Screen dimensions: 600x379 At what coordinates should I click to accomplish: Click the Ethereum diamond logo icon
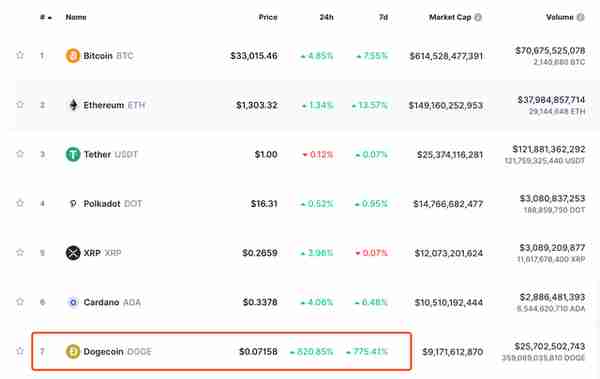tap(73, 105)
